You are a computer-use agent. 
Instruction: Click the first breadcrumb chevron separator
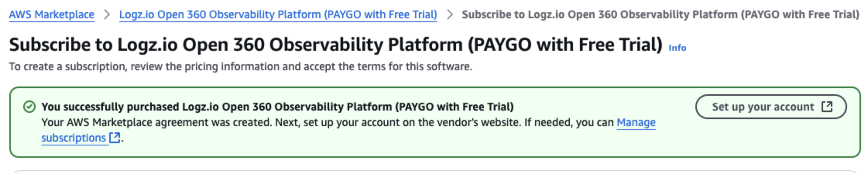[107, 15]
